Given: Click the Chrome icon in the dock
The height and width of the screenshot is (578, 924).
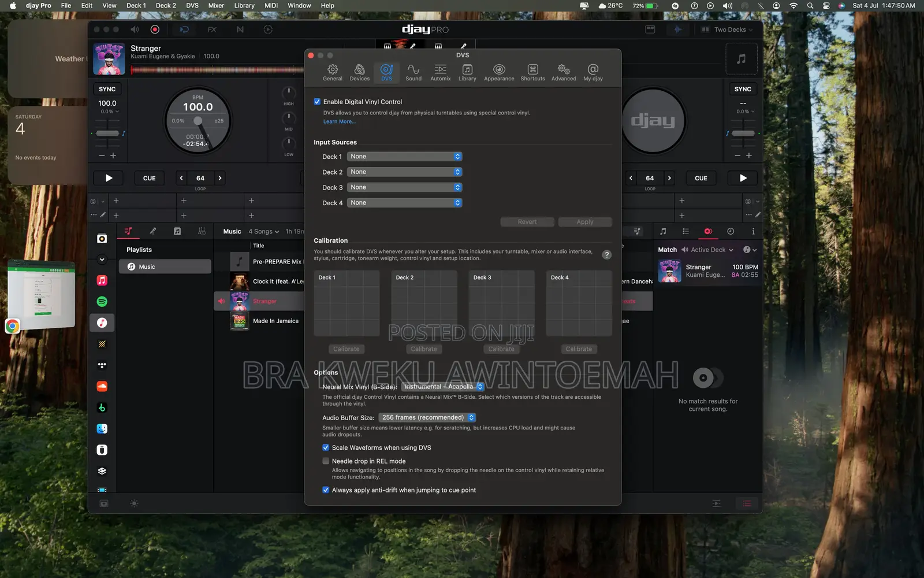Looking at the screenshot, I should 13,326.
